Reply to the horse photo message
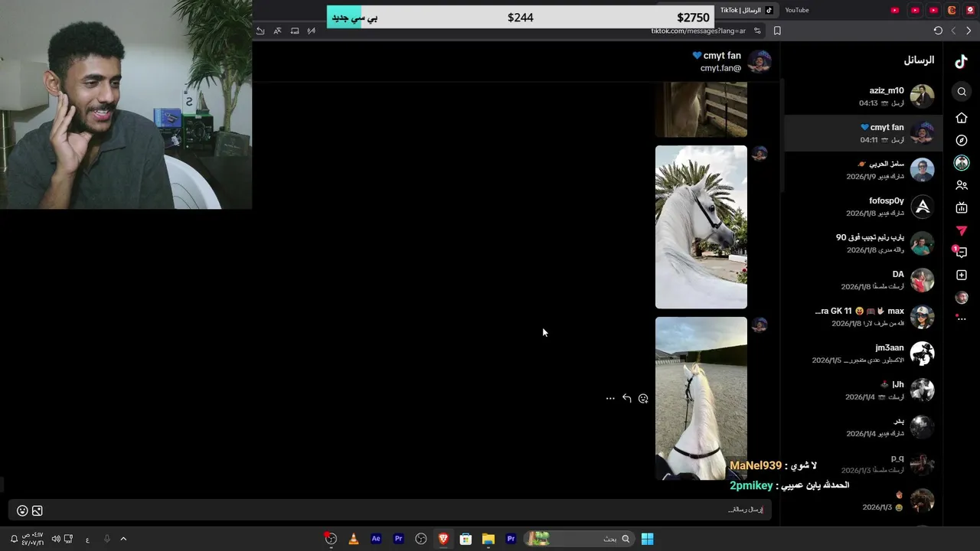Viewport: 980px width, 551px height. click(626, 398)
